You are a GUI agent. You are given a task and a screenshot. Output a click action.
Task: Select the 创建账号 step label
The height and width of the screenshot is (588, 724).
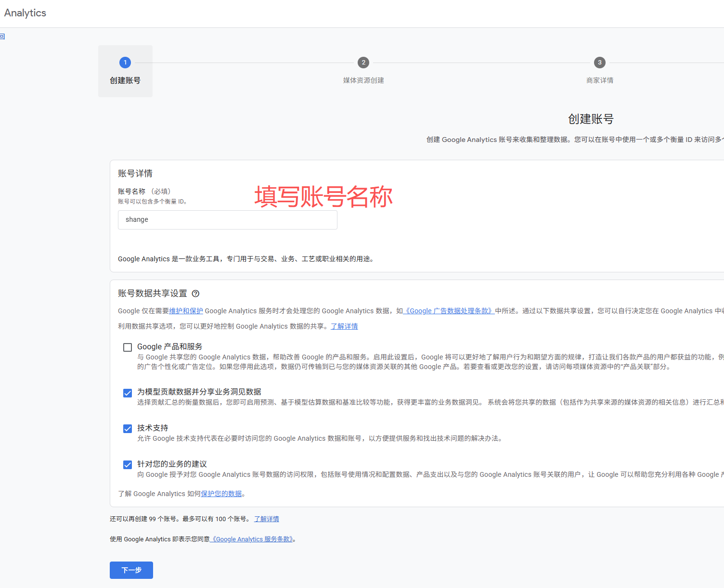(125, 80)
